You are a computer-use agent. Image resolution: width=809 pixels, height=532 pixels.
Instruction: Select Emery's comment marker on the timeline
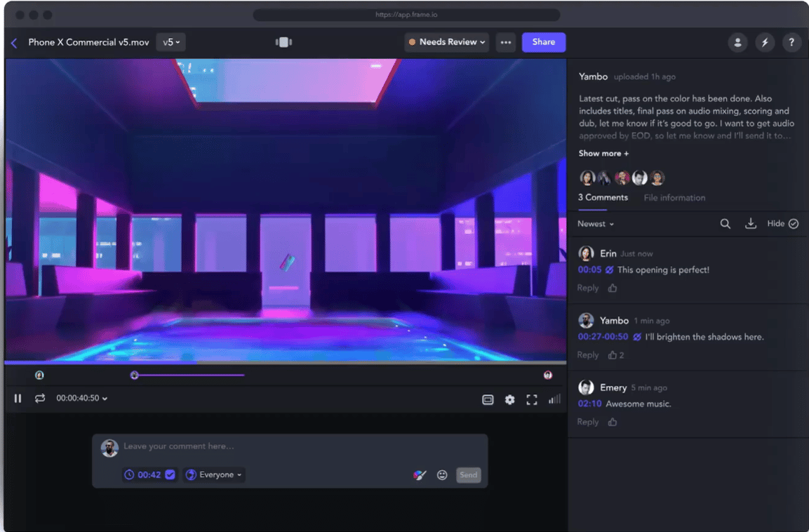point(548,375)
